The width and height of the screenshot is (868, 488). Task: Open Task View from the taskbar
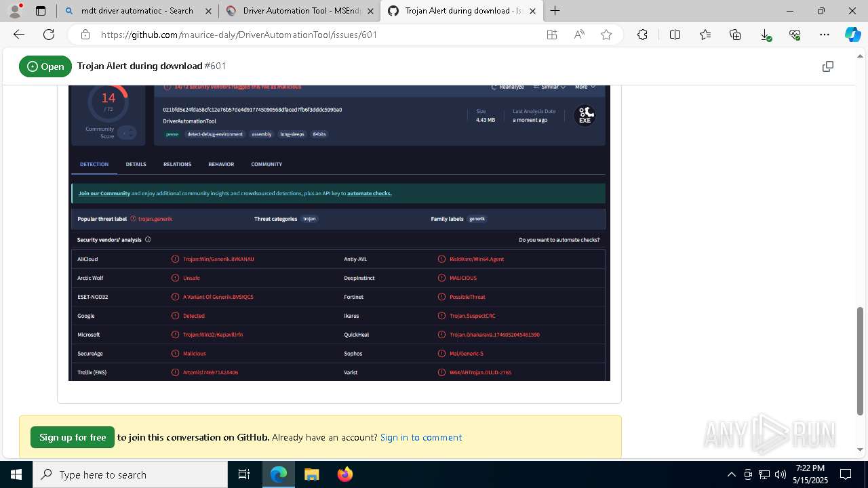[244, 474]
